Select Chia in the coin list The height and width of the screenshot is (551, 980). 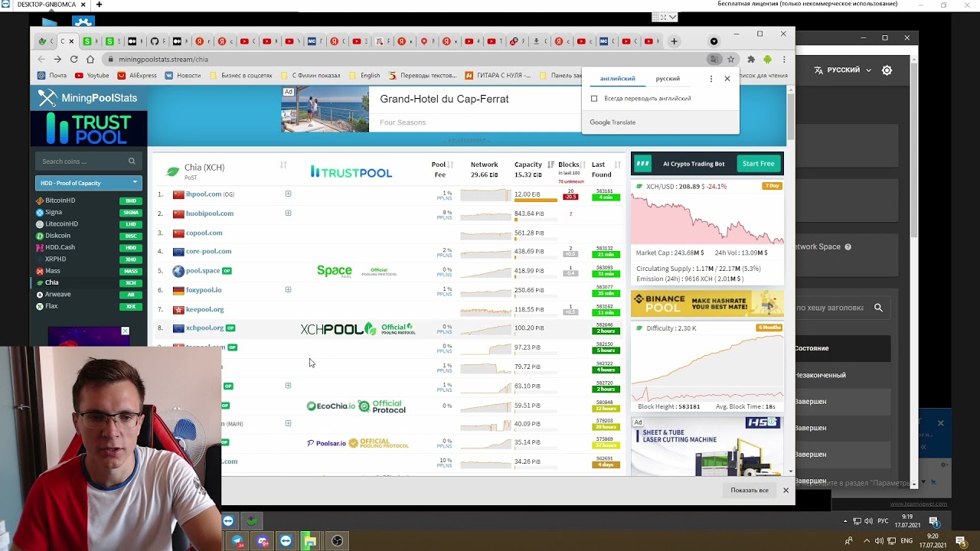click(51, 282)
